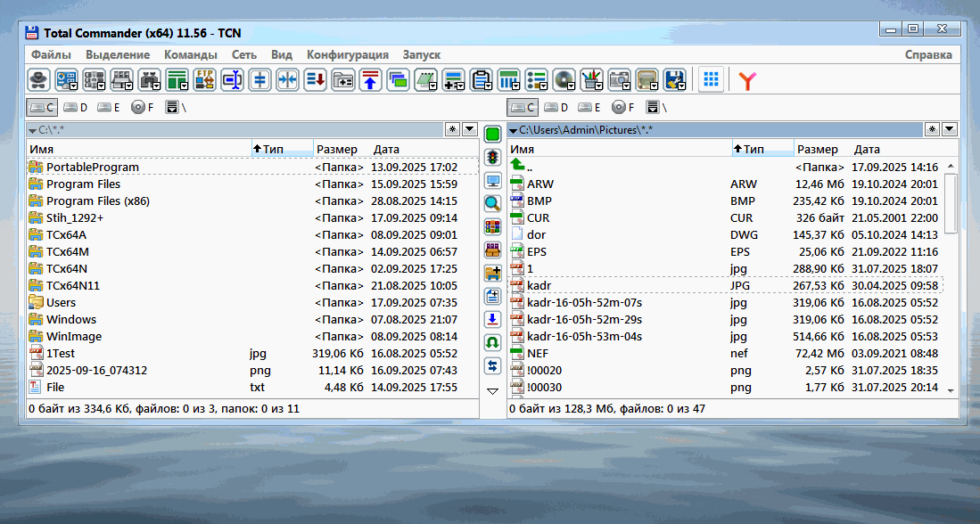Open the Конфигурация menu
Screen dimensions: 980x524
coord(348,55)
